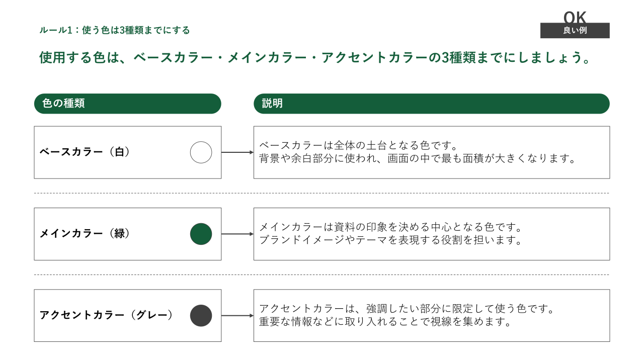Click the ルール1 subtitle text

click(x=115, y=30)
